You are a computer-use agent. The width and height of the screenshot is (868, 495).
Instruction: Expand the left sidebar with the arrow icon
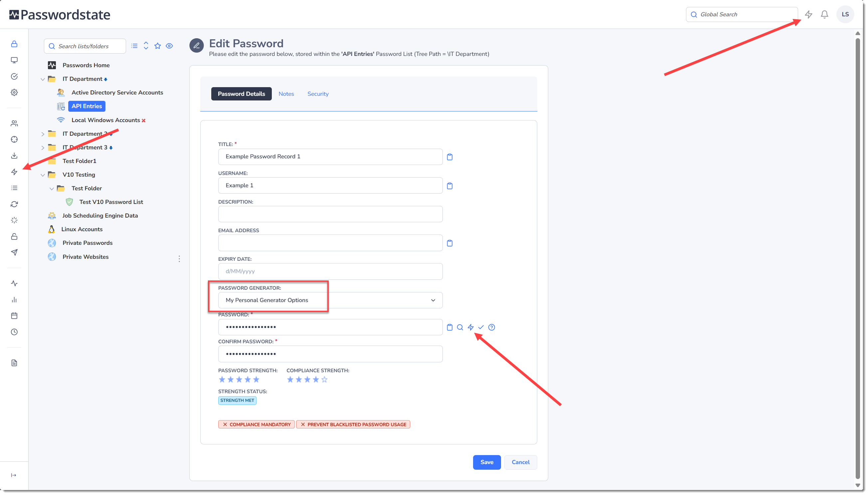coord(14,475)
